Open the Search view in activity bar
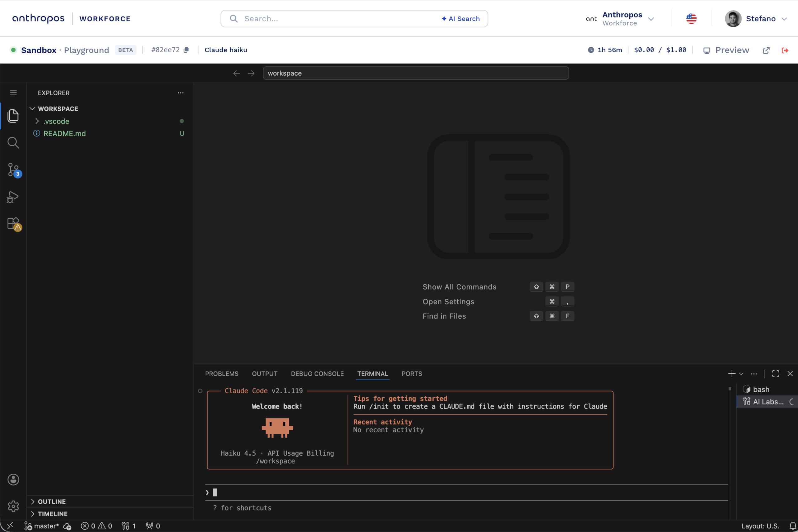Viewport: 798px width, 532px height. pos(13,143)
